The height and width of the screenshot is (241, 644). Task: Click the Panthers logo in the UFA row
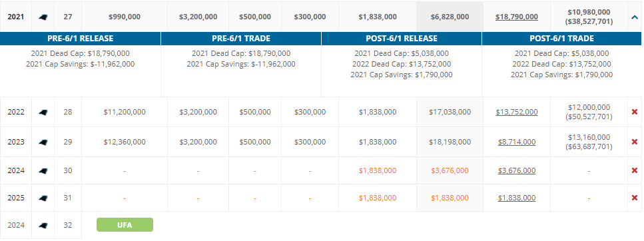(43, 226)
